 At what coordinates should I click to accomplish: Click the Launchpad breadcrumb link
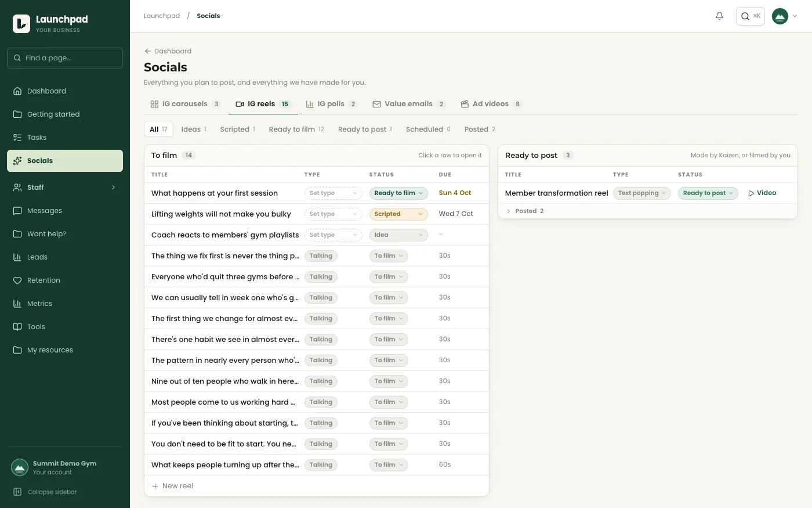(162, 16)
